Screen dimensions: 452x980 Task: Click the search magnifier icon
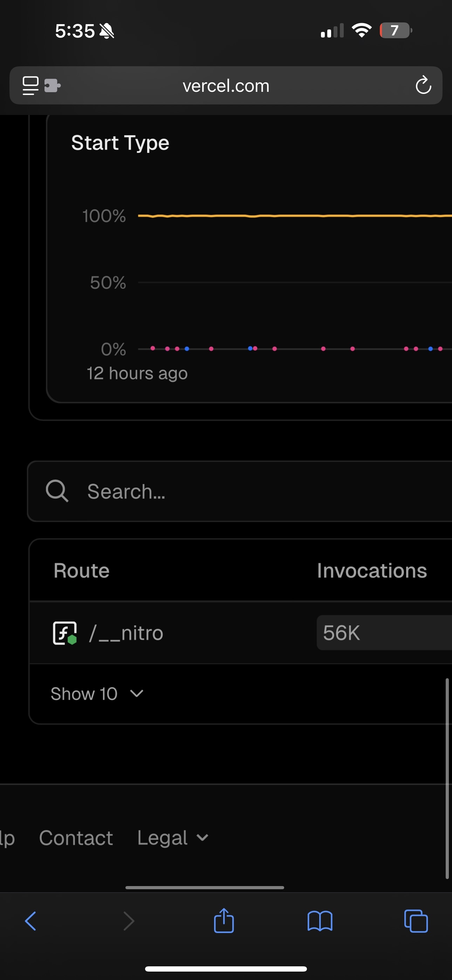coord(57,491)
